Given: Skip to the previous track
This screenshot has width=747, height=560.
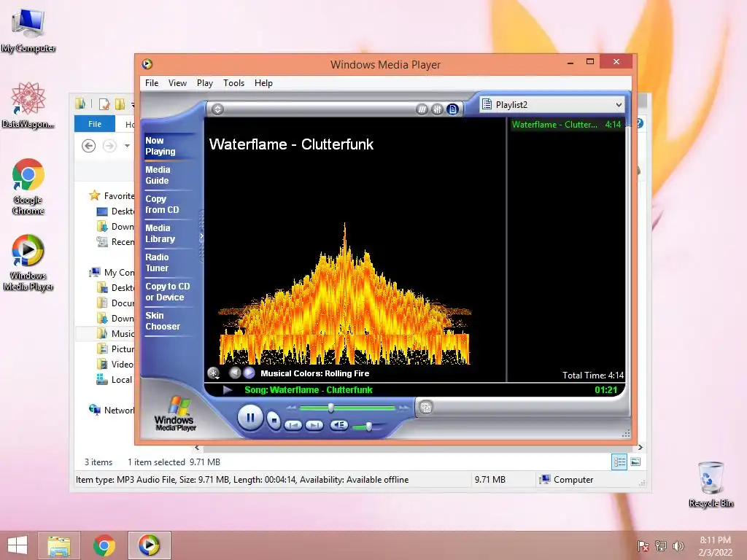Looking at the screenshot, I should point(293,425).
